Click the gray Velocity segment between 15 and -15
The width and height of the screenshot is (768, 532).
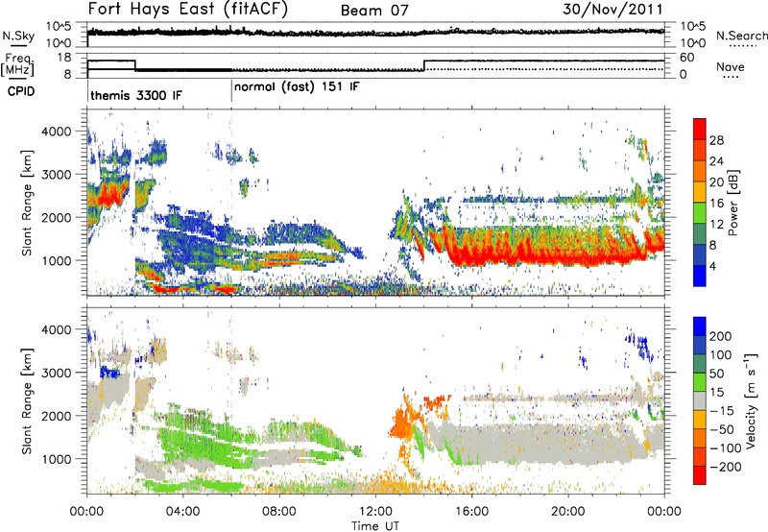(700, 400)
